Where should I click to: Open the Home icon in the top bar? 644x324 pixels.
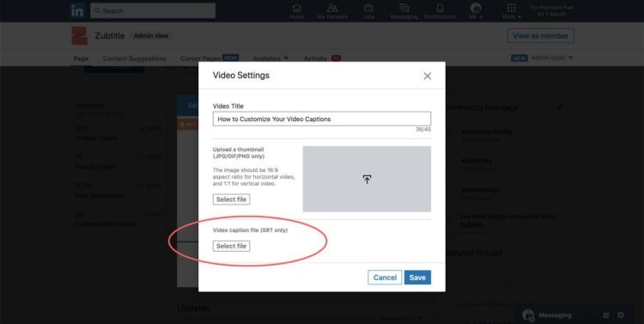(x=296, y=11)
